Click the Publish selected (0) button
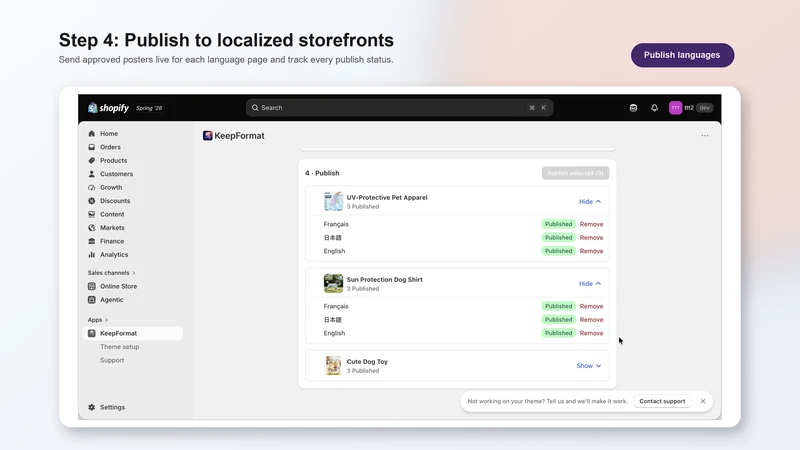800x450 pixels. [x=575, y=173]
